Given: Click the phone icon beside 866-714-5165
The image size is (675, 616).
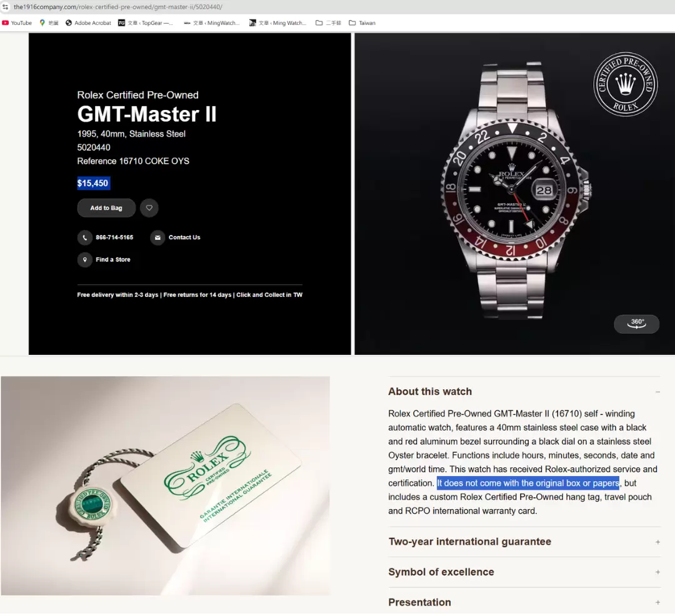Looking at the screenshot, I should 85,237.
